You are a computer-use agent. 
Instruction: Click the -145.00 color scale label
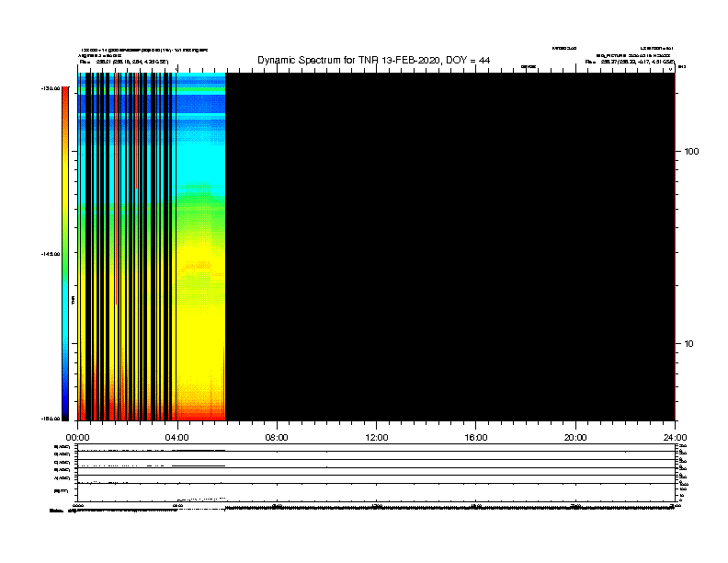click(51, 254)
